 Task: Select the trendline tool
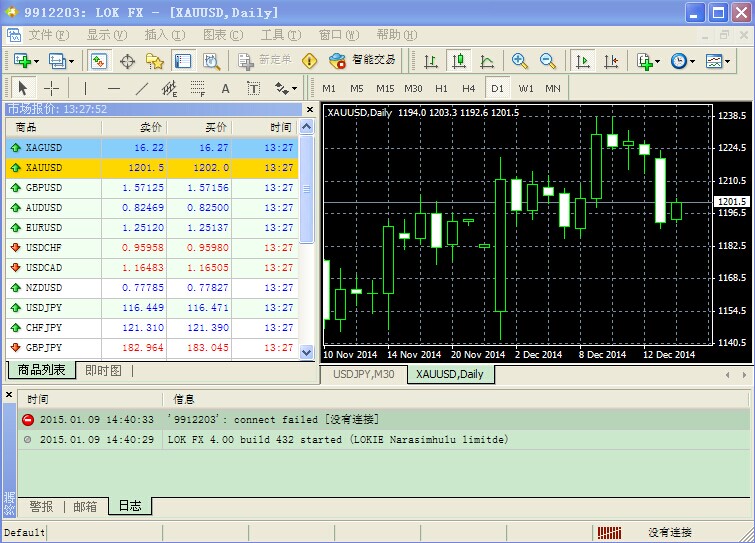pyautogui.click(x=142, y=89)
